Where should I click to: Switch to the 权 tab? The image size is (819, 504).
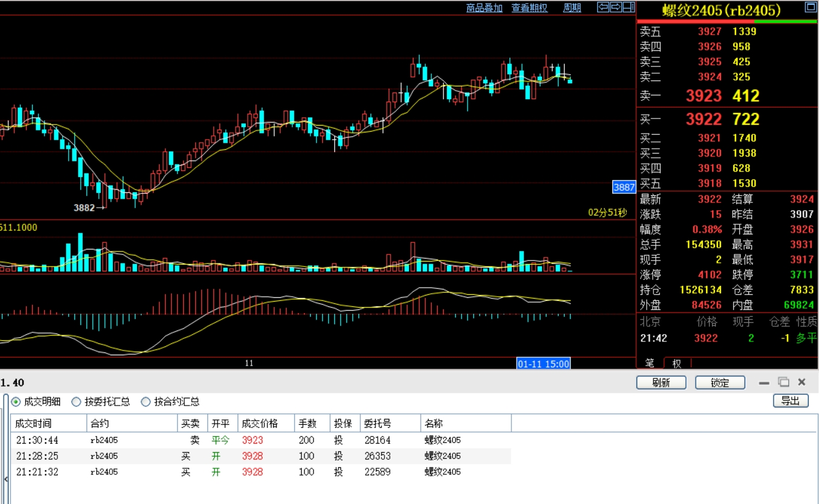(x=677, y=363)
